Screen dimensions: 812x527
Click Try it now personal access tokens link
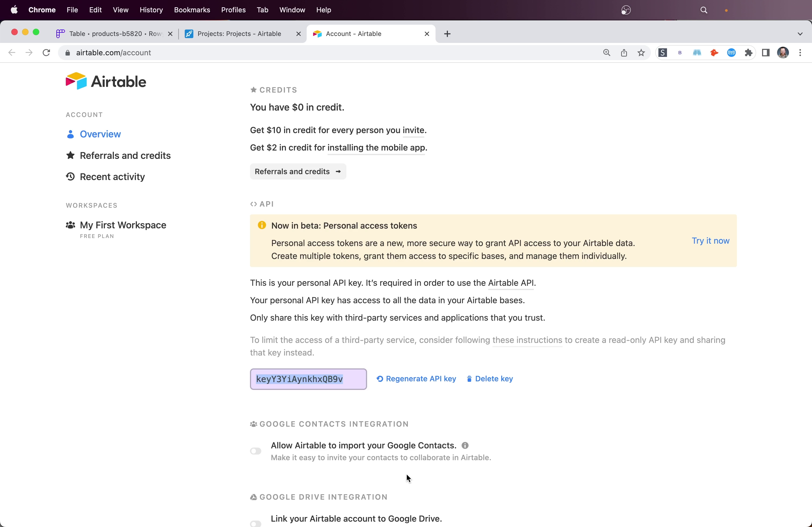[710, 240]
